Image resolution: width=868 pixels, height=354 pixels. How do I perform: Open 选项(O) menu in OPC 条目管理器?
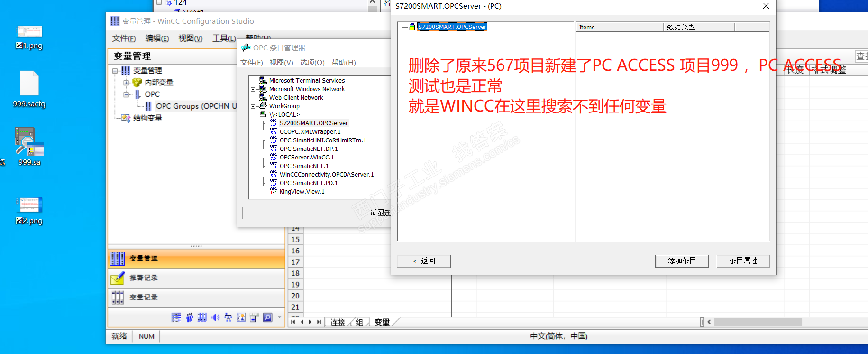312,63
